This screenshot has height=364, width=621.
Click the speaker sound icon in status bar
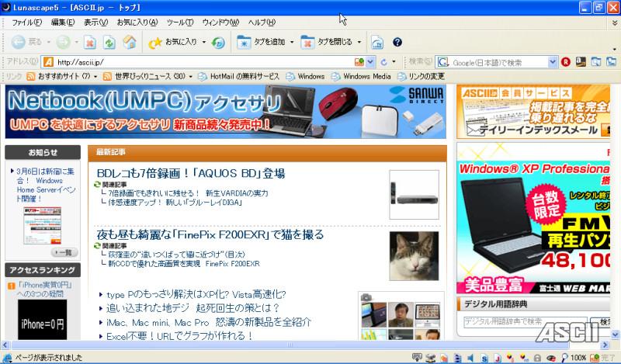click(470, 358)
